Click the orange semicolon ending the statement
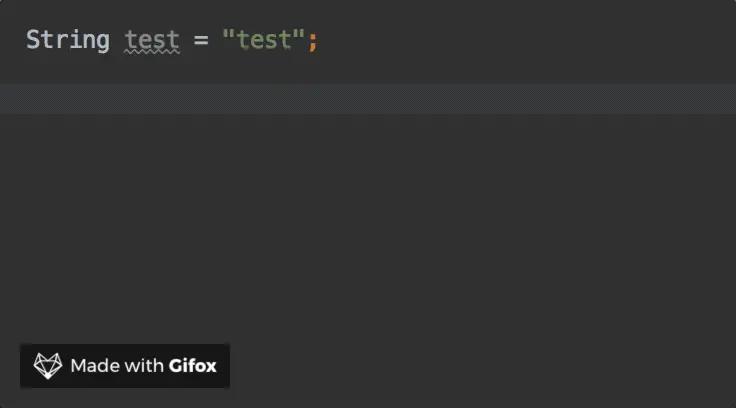The height and width of the screenshot is (408, 736). 312,42
